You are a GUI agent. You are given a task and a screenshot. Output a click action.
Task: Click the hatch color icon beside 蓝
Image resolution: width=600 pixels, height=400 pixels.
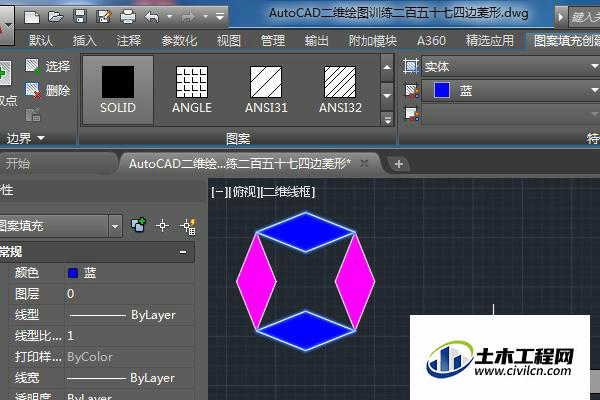(x=411, y=91)
